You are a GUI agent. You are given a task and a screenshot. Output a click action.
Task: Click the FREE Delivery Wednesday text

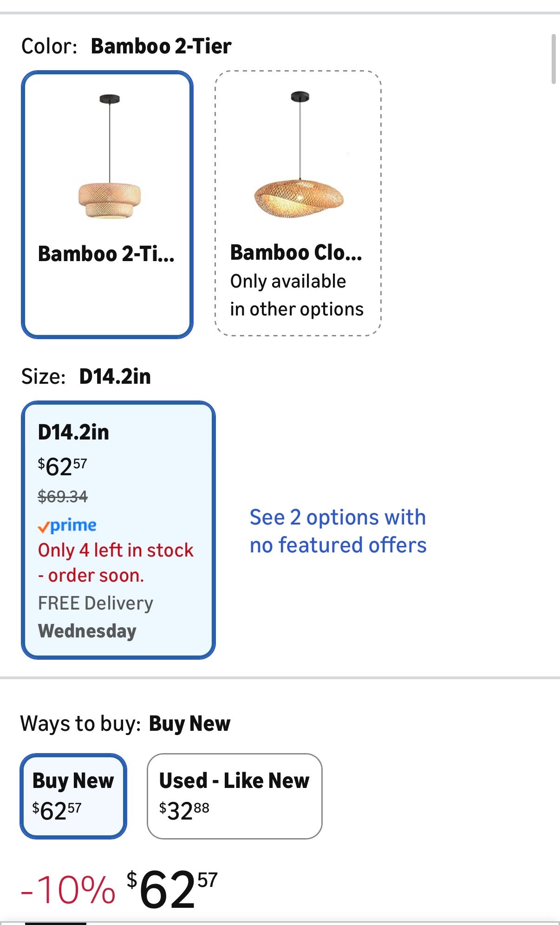[96, 617]
